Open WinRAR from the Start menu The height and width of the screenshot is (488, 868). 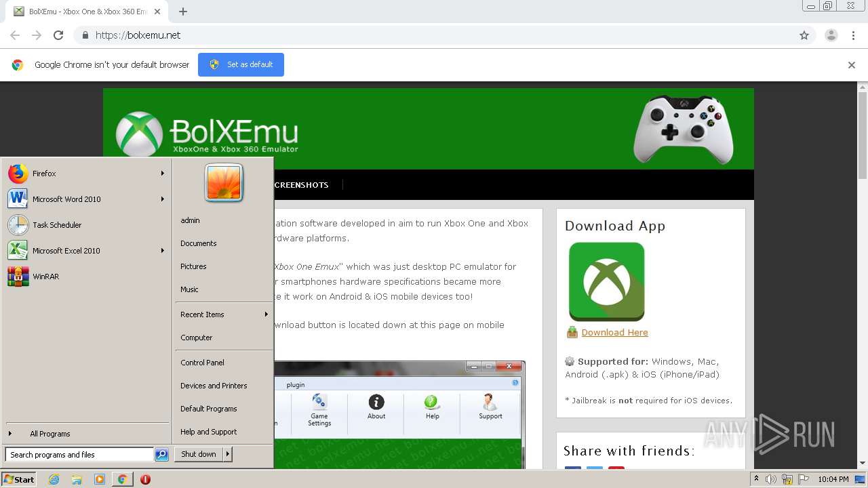(x=86, y=277)
